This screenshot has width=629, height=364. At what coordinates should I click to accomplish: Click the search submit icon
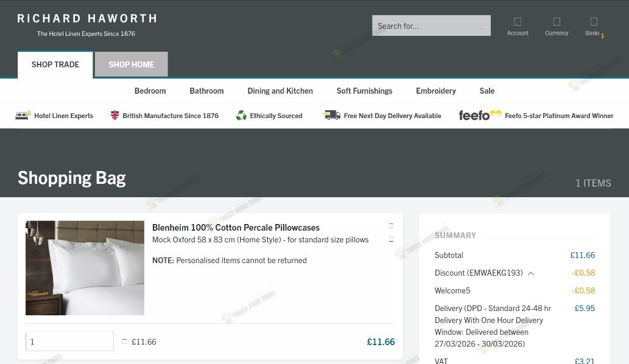pyautogui.click(x=482, y=26)
